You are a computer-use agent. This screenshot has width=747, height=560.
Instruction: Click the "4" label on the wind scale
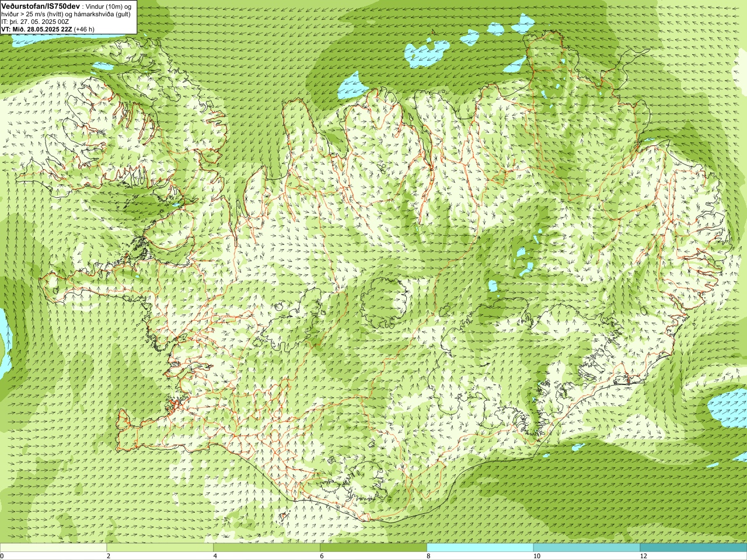tap(215, 556)
